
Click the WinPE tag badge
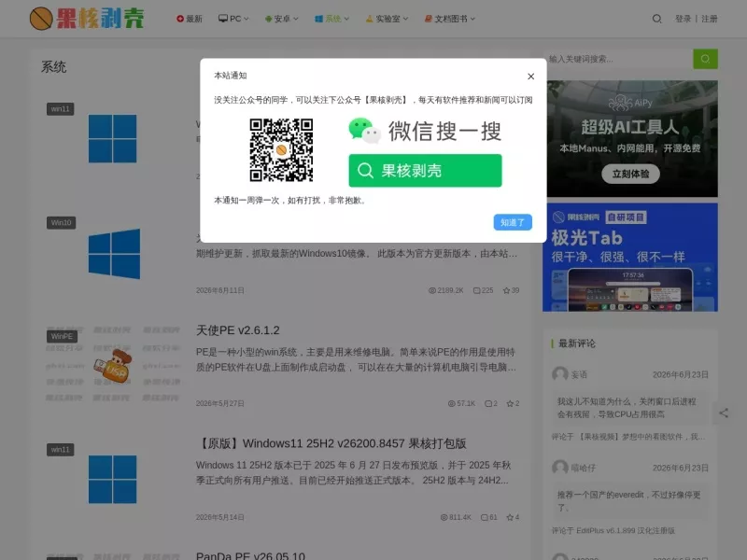(x=62, y=336)
